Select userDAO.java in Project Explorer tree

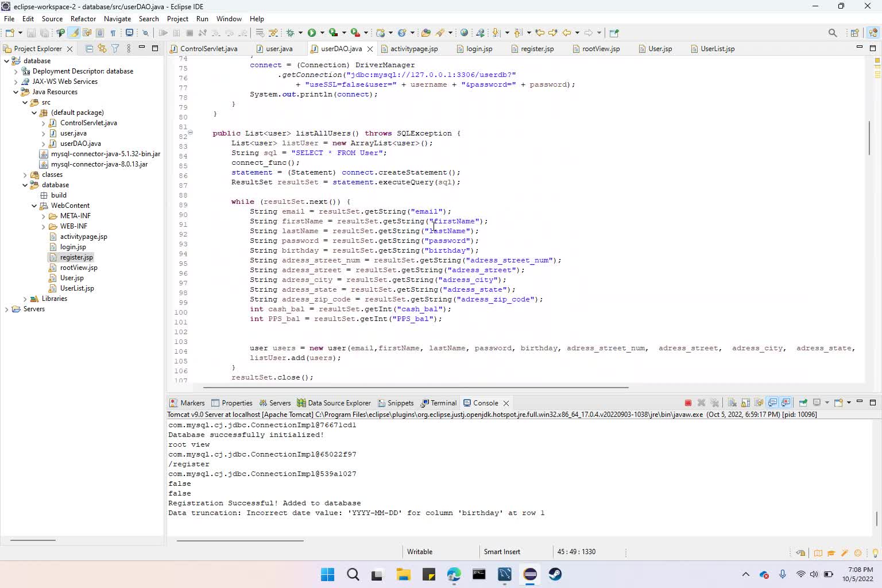(80, 144)
